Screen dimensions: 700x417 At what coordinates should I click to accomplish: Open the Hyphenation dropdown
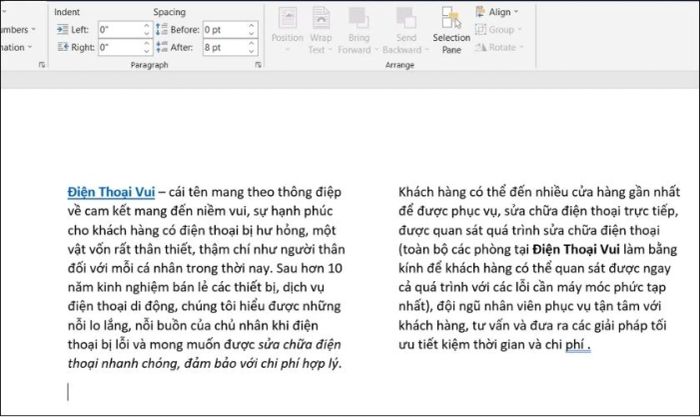(16, 47)
